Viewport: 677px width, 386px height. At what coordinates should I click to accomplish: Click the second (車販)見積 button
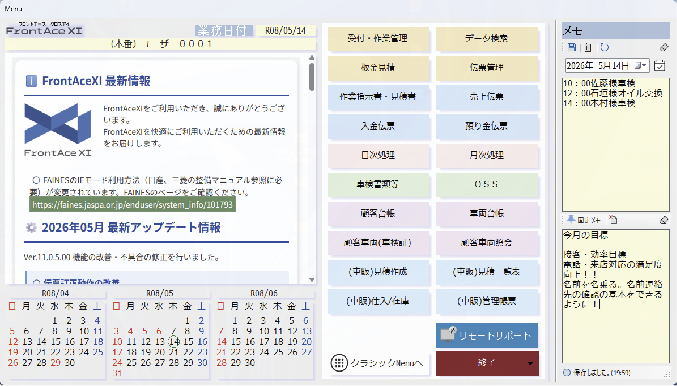[487, 272]
